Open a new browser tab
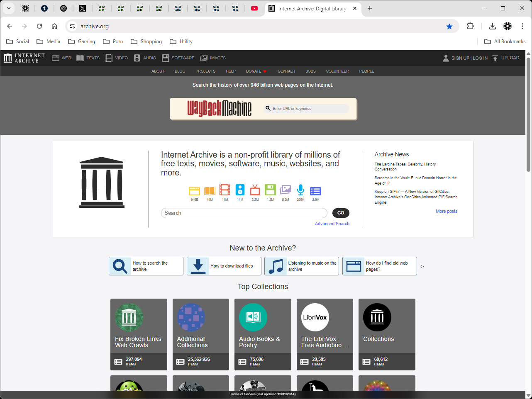The image size is (532, 399). pyautogui.click(x=370, y=8)
